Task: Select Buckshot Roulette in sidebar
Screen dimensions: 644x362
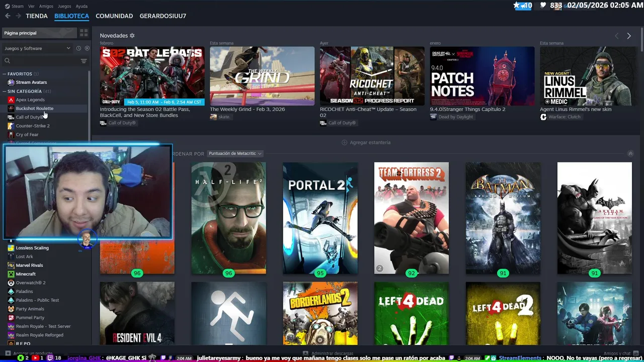Action: (34, 108)
